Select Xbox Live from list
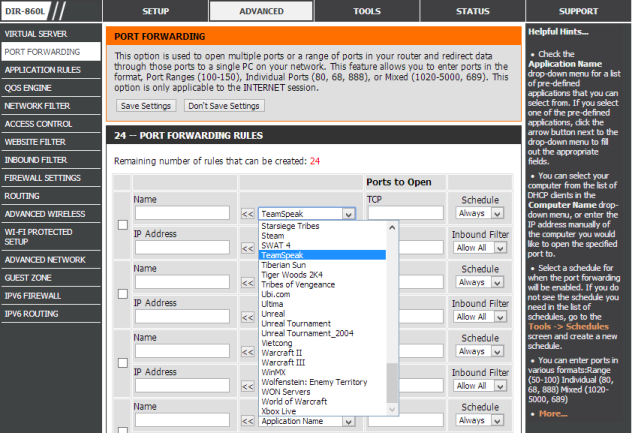Viewport: 632px width, 433px height. (x=322, y=411)
